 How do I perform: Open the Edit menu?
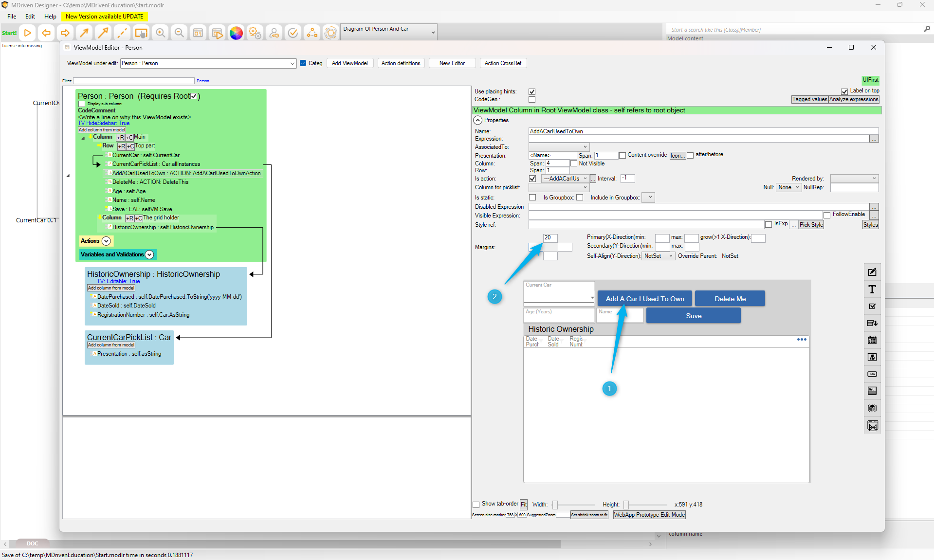pyautogui.click(x=30, y=17)
